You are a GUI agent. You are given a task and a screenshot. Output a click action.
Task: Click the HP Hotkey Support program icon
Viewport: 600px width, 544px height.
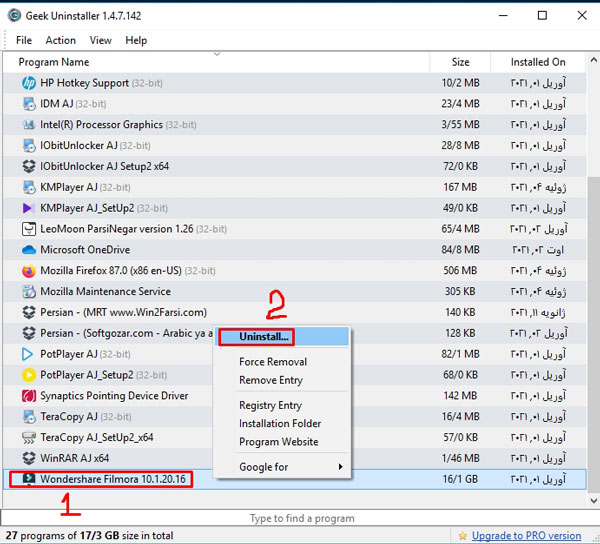[x=29, y=83]
